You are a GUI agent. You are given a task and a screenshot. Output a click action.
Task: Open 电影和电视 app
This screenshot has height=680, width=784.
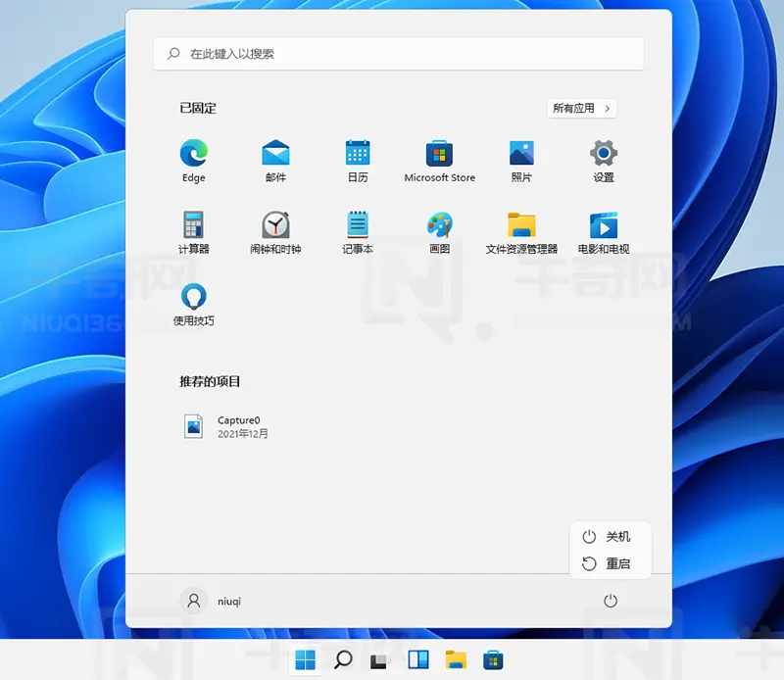click(x=604, y=232)
